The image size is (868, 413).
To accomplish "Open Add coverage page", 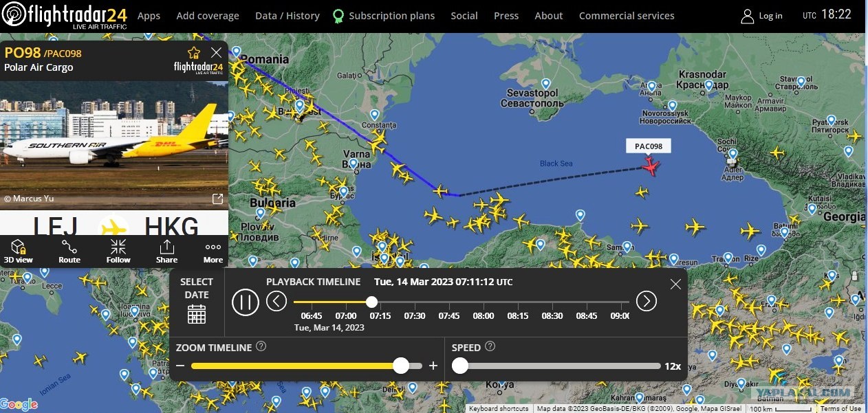I will [x=208, y=15].
